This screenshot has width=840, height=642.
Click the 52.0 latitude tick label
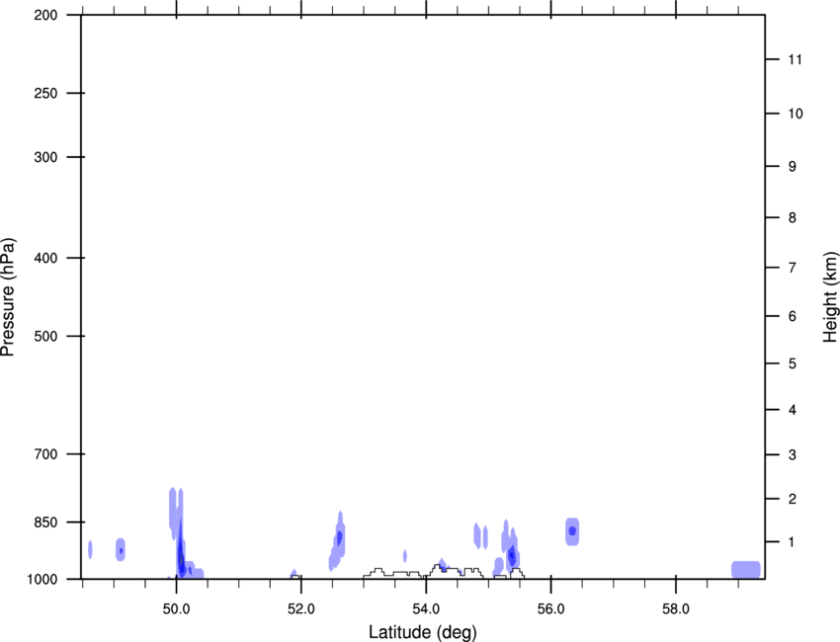click(x=300, y=607)
